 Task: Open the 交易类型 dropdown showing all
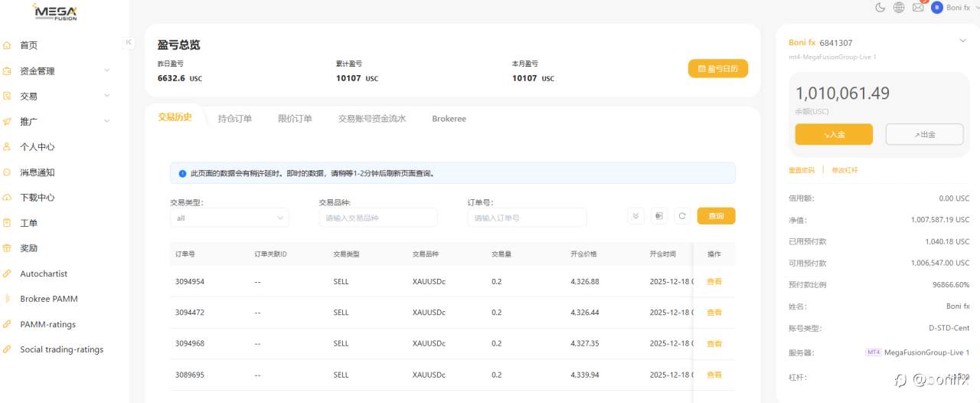229,218
